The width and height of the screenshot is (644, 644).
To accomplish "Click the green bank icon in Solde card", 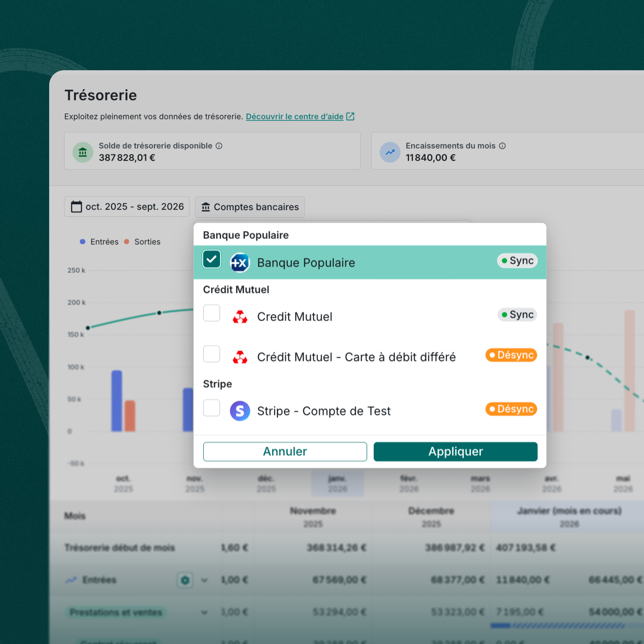I will tap(83, 152).
